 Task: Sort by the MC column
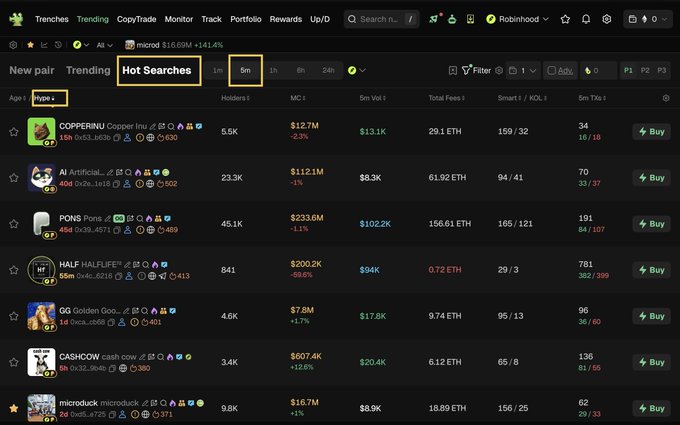(298, 98)
